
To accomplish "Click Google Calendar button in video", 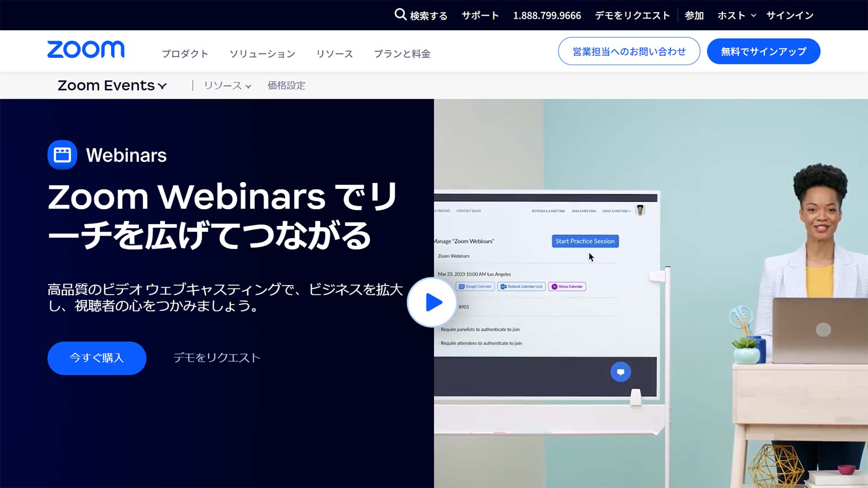I will 475,286.
